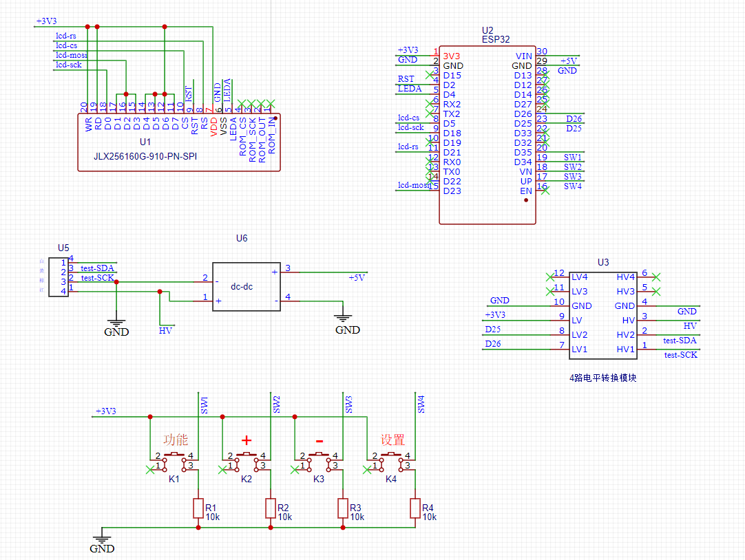The image size is (745, 560).
Task: Click test-SDA net label at U3 HV2
Action: point(680,341)
